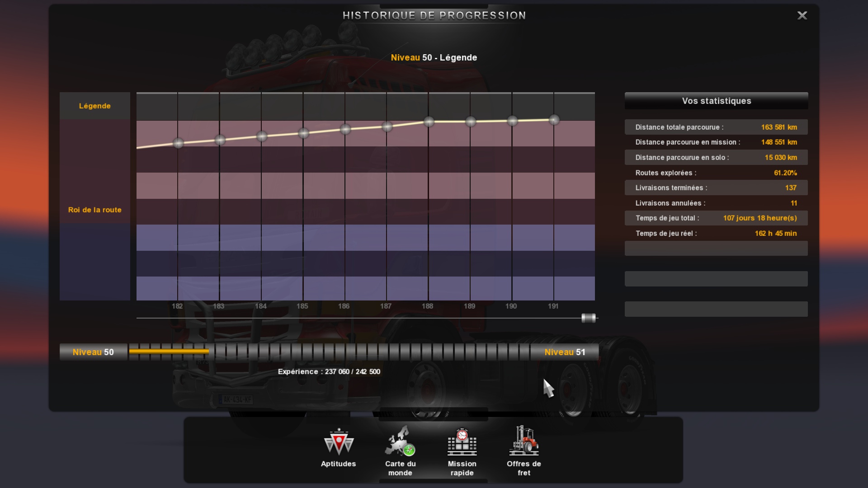This screenshot has height=488, width=868.
Task: Click graph data point for day 191
Action: [554, 120]
